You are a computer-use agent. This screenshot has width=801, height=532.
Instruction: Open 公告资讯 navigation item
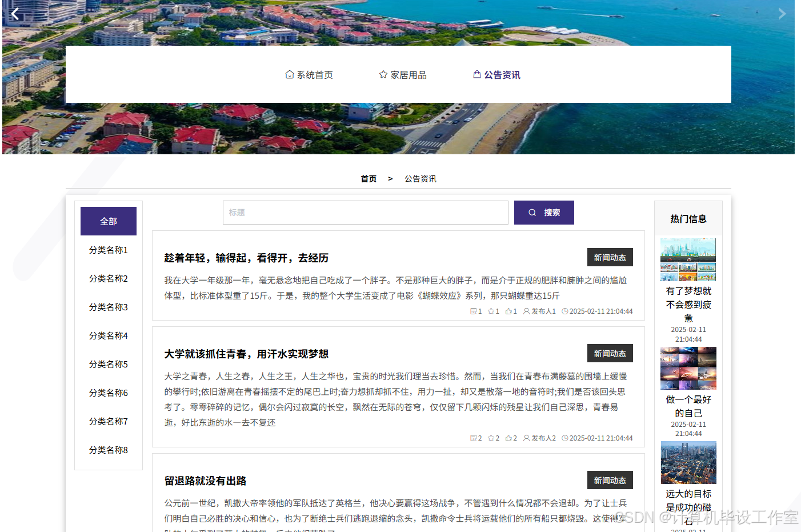pyautogui.click(x=496, y=75)
